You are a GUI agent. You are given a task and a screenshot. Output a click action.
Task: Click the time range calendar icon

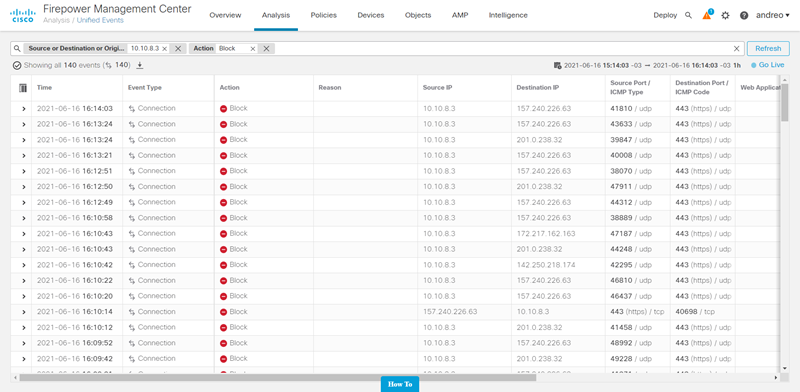click(558, 65)
